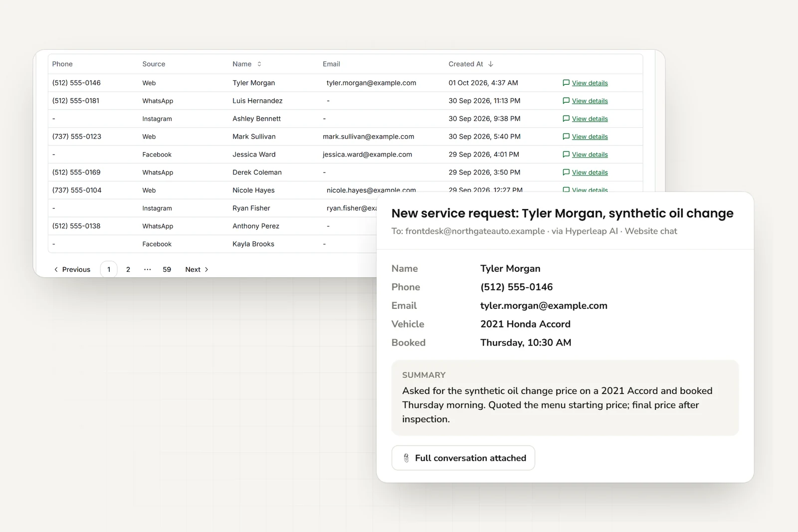The image size is (798, 532).
Task: Click the Name column sort icon
Action: click(x=259, y=64)
